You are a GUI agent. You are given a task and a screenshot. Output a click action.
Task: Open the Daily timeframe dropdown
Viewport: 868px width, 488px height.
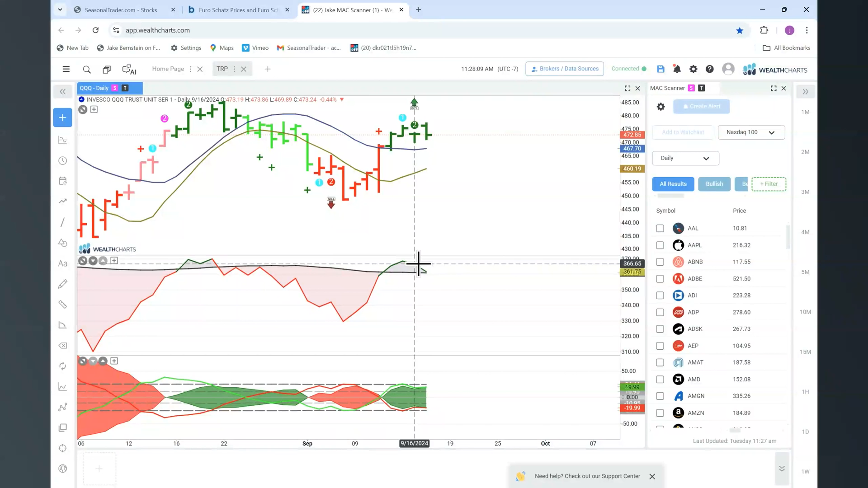click(685, 158)
